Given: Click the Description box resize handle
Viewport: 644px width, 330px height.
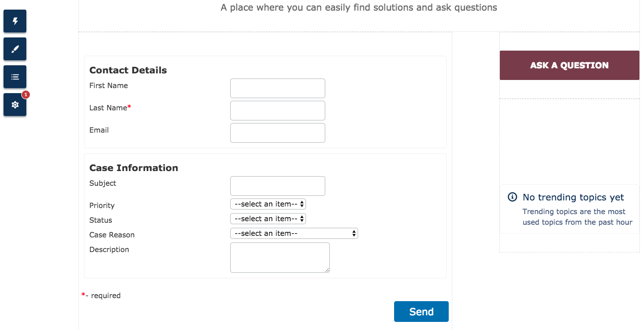Looking at the screenshot, I should 327,270.
